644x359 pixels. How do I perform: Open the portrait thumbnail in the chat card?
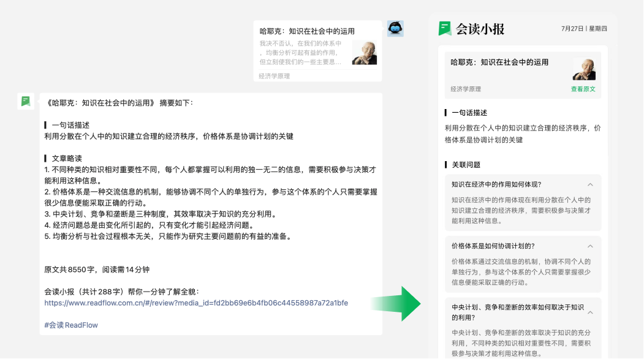pos(364,53)
